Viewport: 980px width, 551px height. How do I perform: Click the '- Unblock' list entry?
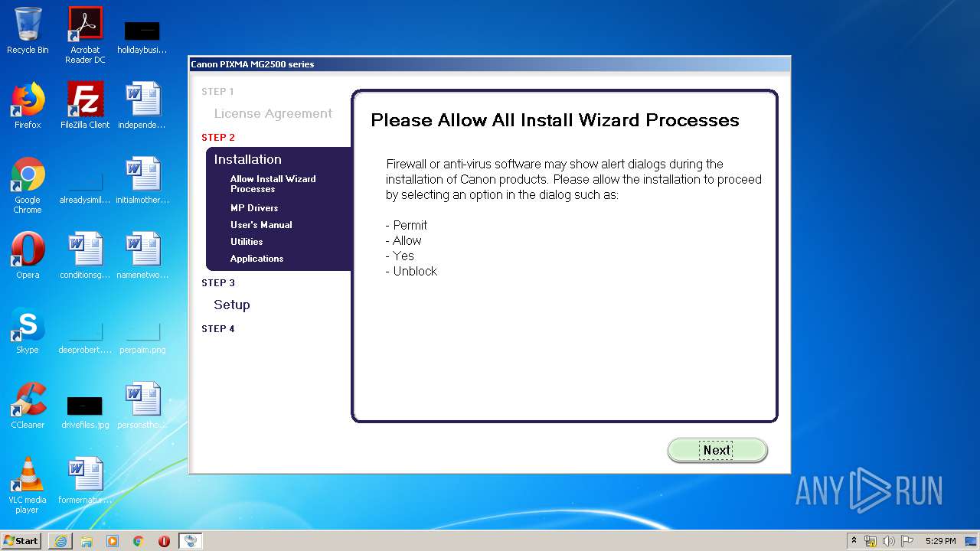point(412,271)
